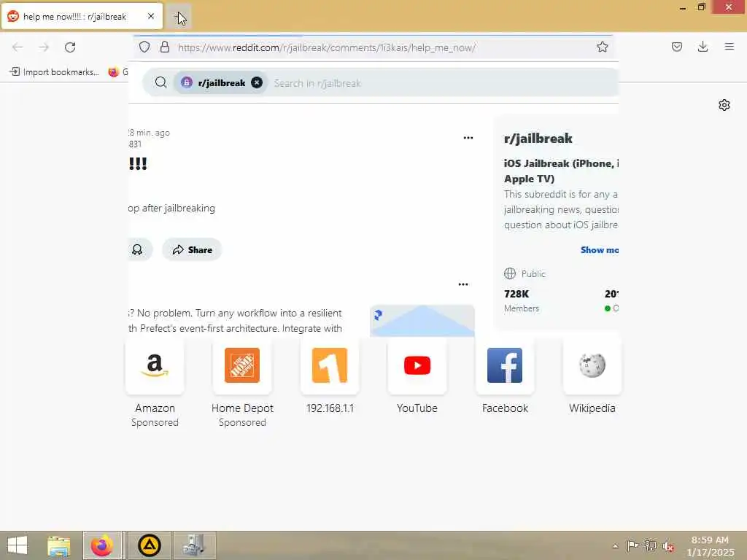Switch to Firefox in the taskbar
The image size is (747, 560).
[x=102, y=545]
